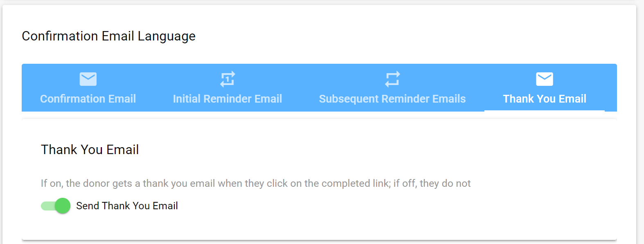Click the word "Language" in the page title

point(167,37)
